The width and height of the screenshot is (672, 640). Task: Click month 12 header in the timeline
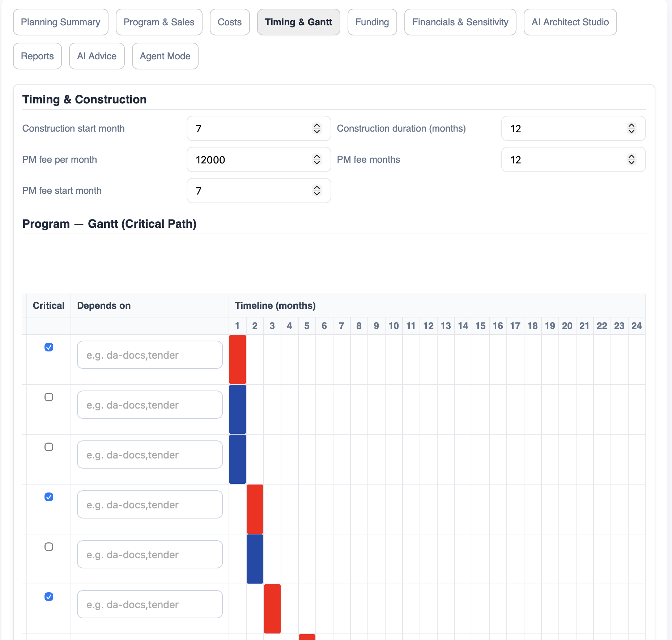[x=429, y=326]
